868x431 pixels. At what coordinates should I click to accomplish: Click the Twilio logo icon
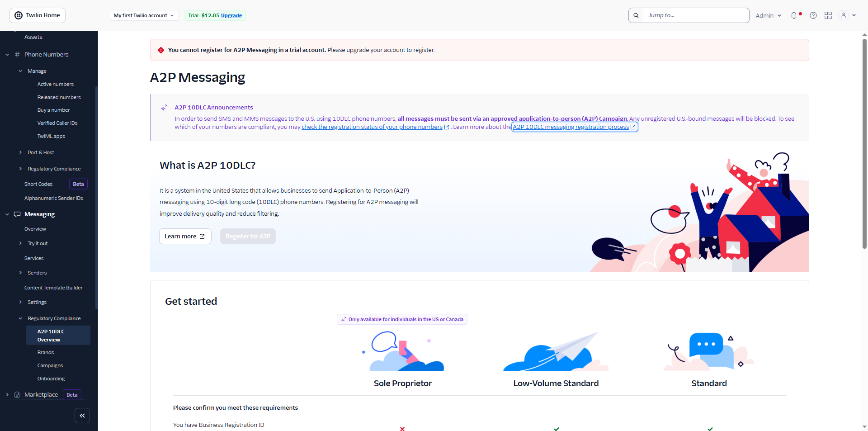(x=19, y=15)
